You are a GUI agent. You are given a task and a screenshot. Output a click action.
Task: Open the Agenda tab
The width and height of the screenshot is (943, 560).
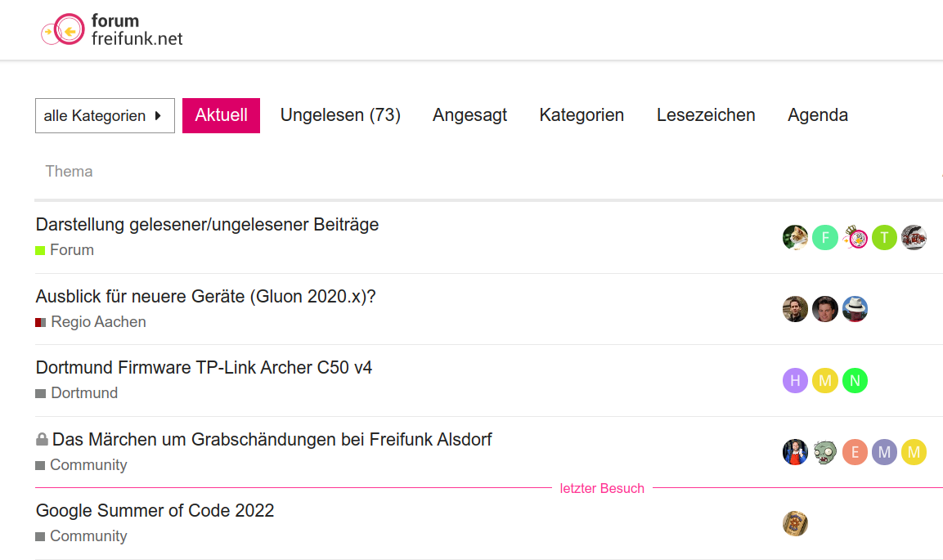818,115
